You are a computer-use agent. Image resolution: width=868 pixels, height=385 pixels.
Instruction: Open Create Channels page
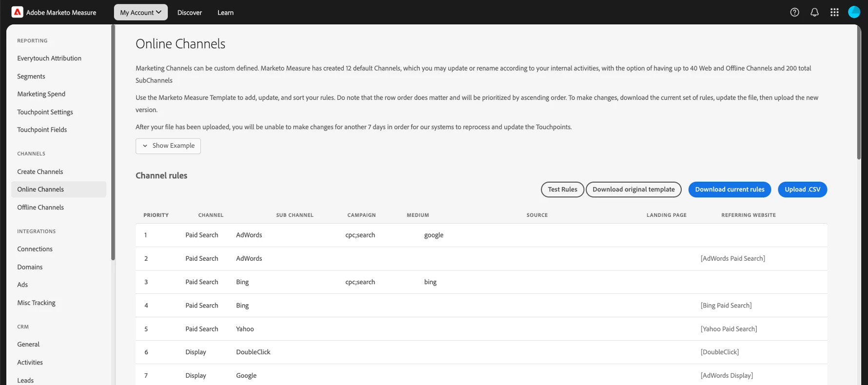click(x=40, y=172)
